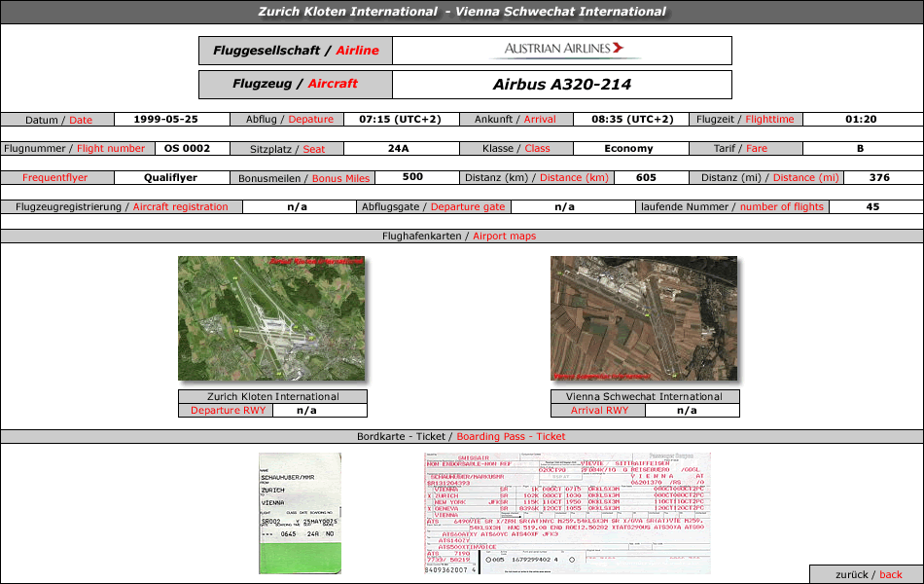
Task: Select the Airbus A320-214 aircraft field
Action: point(562,85)
